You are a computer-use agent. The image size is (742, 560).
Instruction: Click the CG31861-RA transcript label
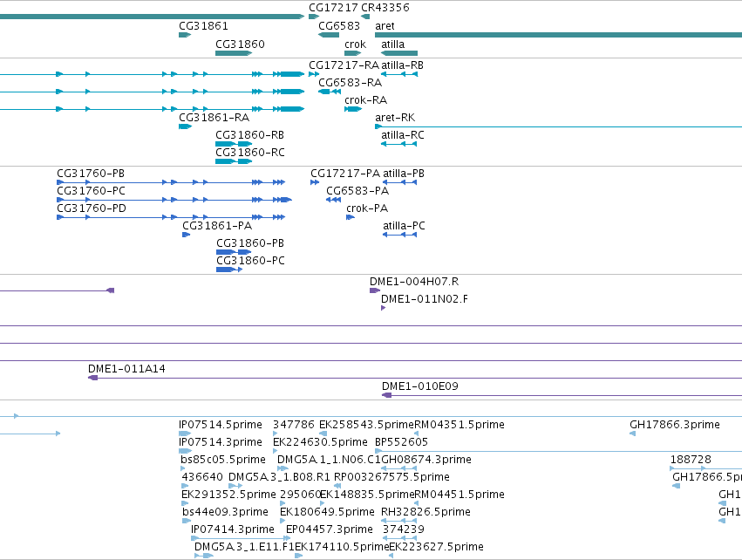(x=214, y=118)
